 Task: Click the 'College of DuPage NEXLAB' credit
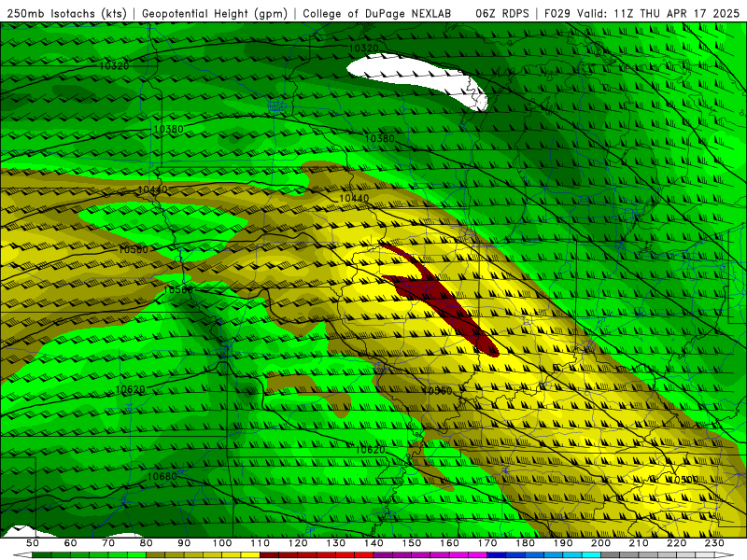point(377,14)
